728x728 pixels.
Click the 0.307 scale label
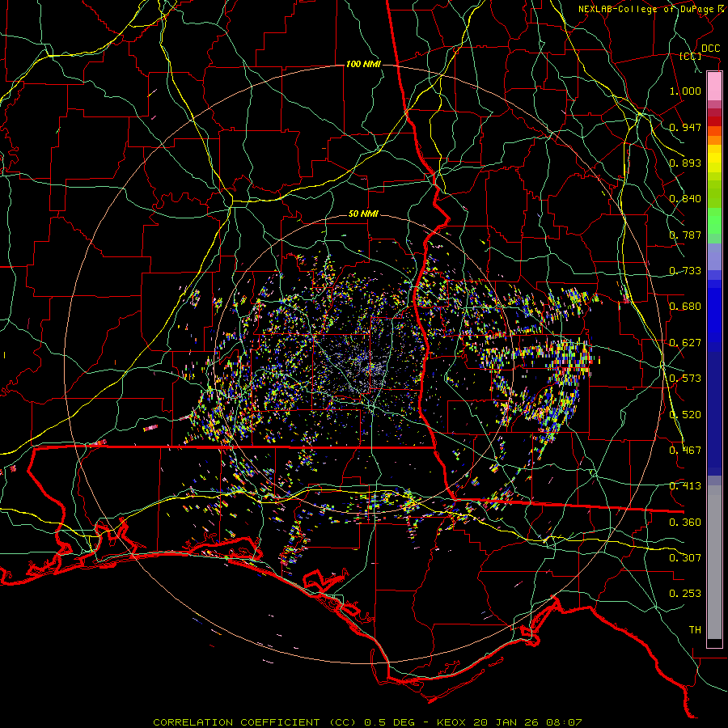[x=685, y=558]
